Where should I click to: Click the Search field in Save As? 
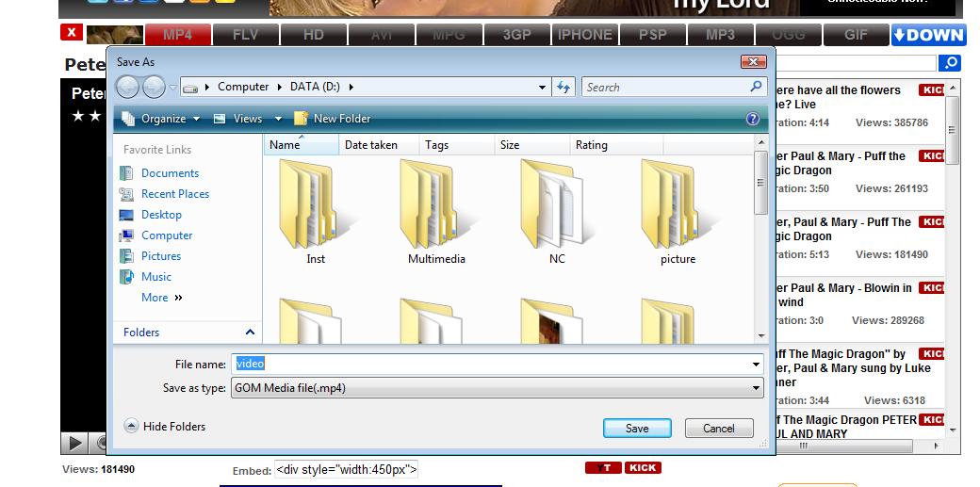tap(675, 87)
